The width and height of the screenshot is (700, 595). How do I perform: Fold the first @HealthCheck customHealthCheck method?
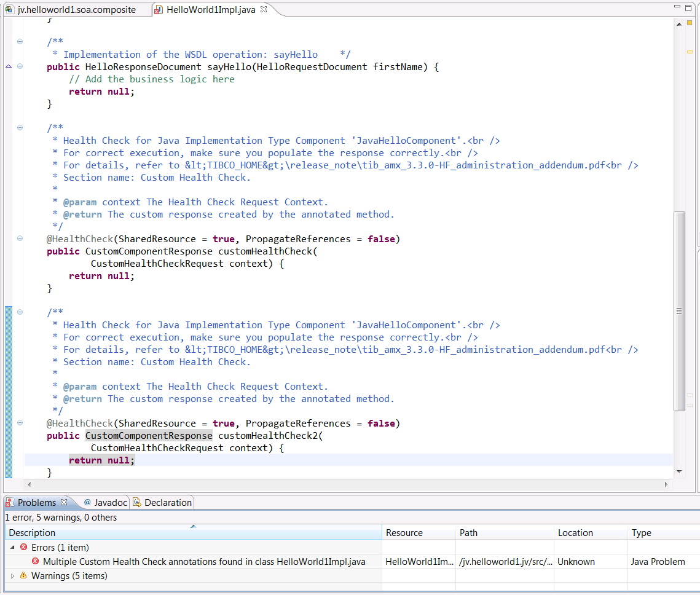point(20,238)
